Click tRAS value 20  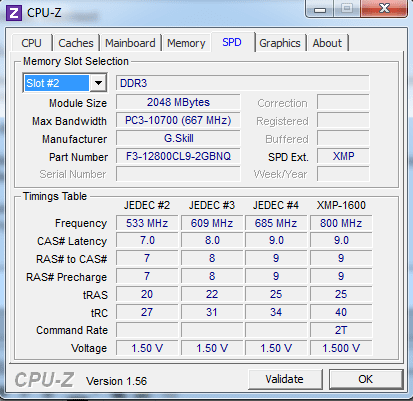[x=147, y=294]
